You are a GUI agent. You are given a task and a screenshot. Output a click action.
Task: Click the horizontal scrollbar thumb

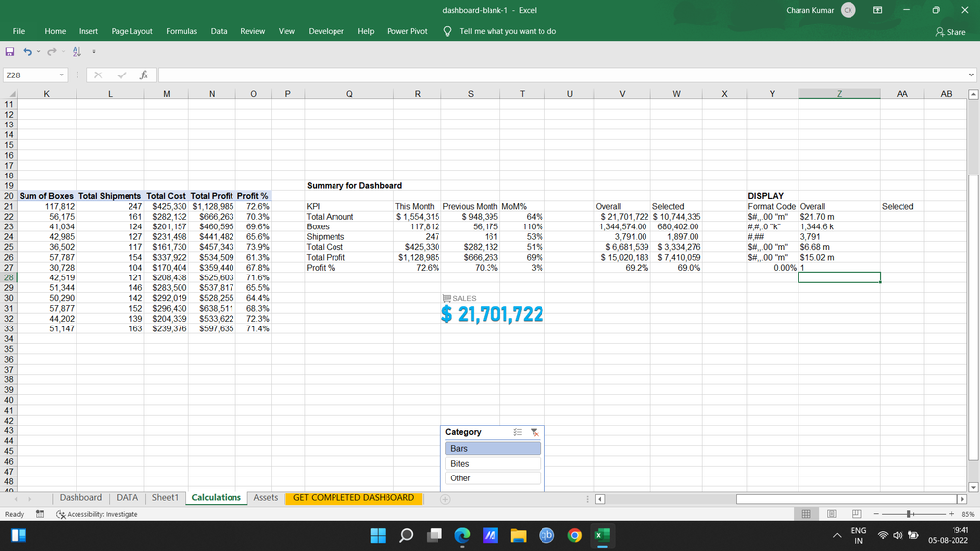[847, 499]
